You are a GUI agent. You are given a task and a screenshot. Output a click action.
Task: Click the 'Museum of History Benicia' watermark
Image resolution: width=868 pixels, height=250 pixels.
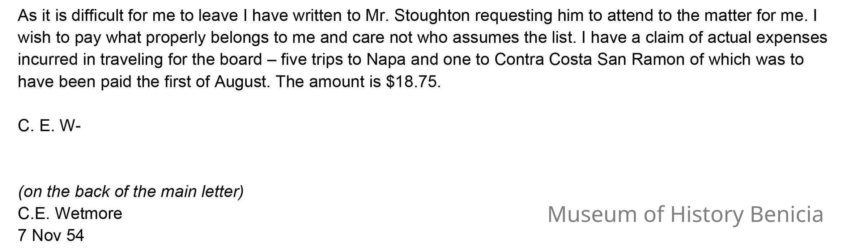[685, 214]
